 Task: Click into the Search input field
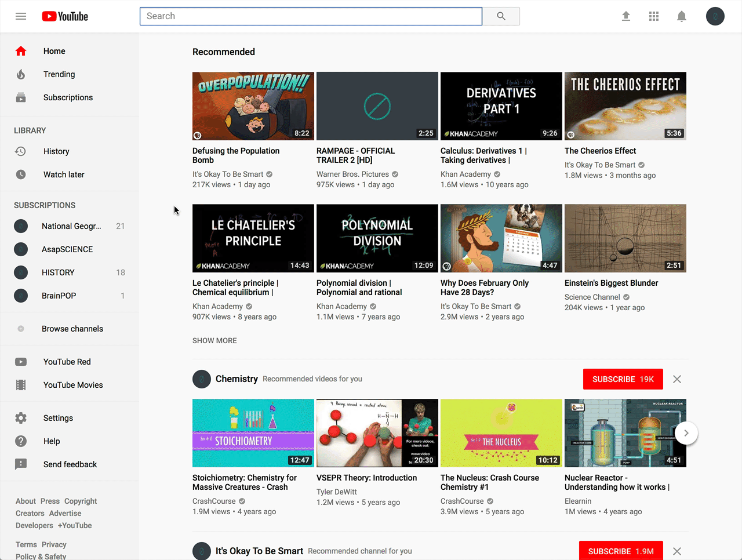[x=311, y=16]
